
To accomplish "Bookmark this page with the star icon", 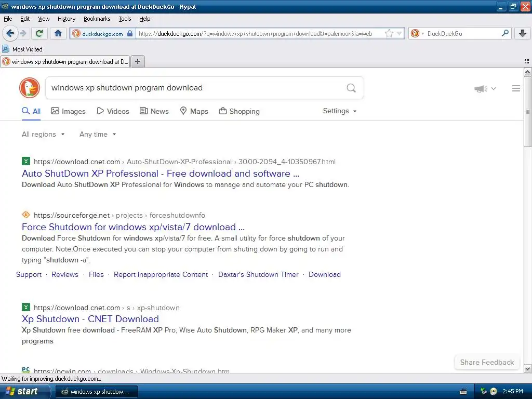I will [389, 33].
